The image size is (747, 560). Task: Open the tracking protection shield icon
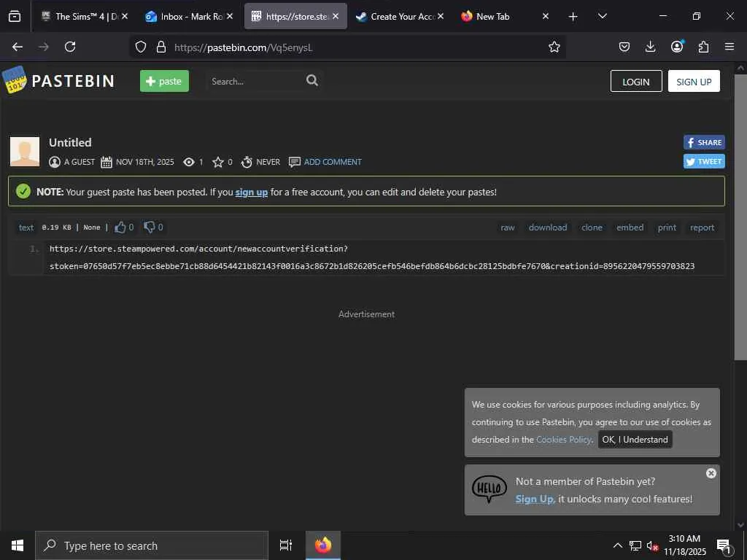[x=141, y=47]
